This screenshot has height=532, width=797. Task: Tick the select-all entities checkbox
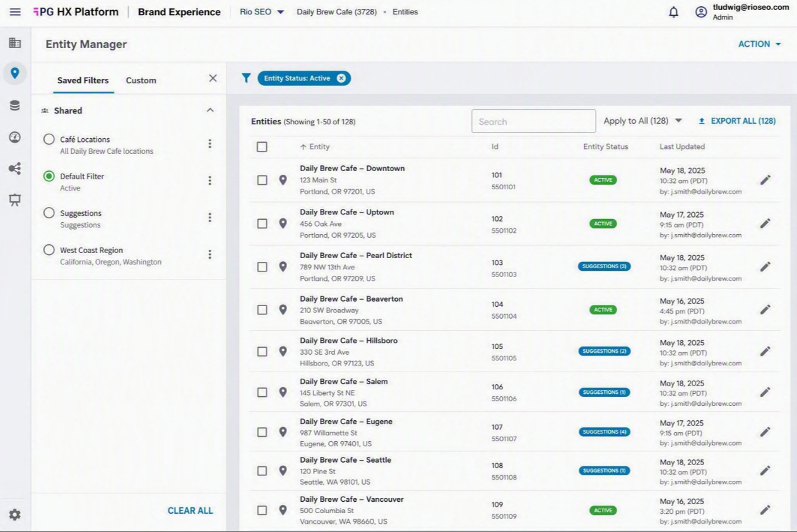pyautogui.click(x=262, y=147)
